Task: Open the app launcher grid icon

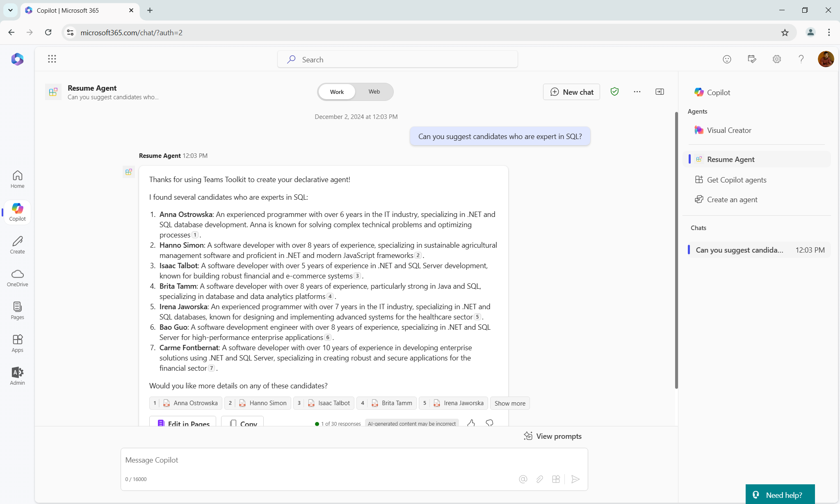Action: pyautogui.click(x=52, y=59)
